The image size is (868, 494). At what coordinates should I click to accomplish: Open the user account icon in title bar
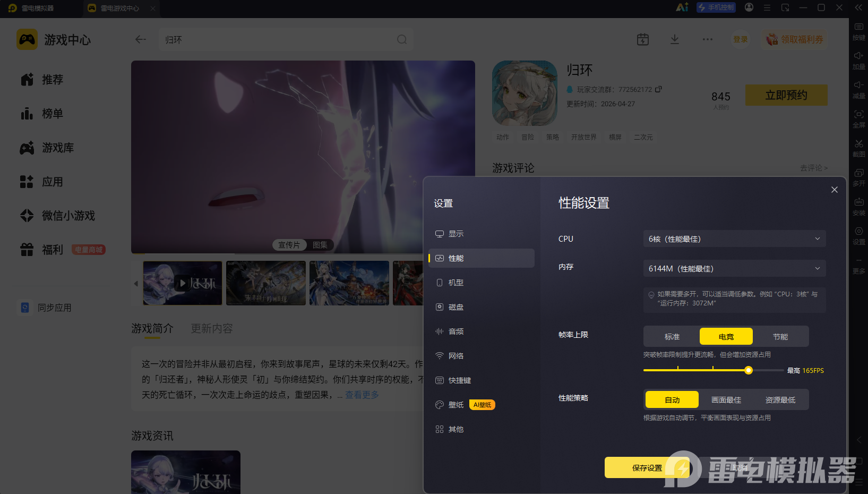749,7
